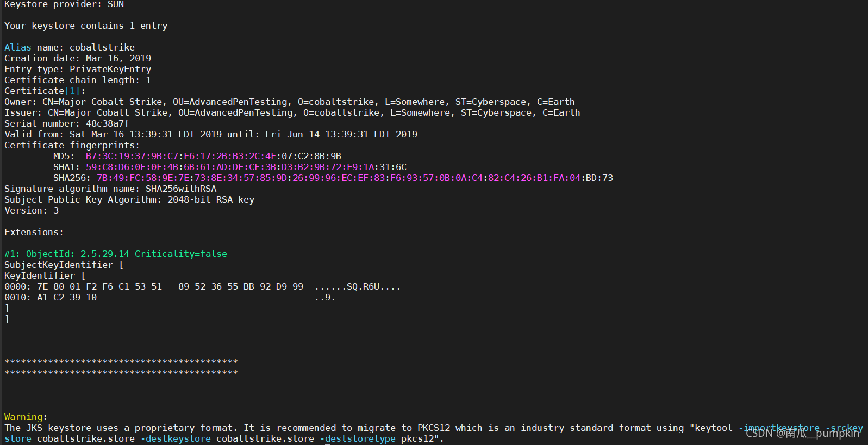Click the '-destkeystore' option text

point(176,439)
